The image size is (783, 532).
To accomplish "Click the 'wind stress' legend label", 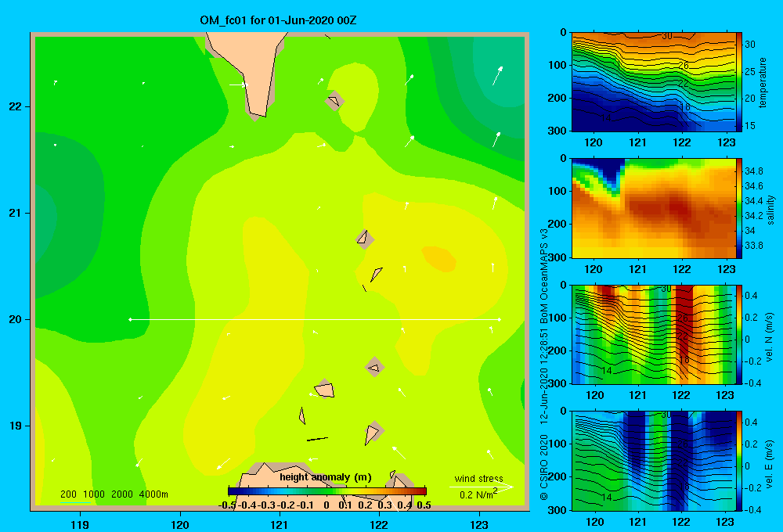I will 478,478.
